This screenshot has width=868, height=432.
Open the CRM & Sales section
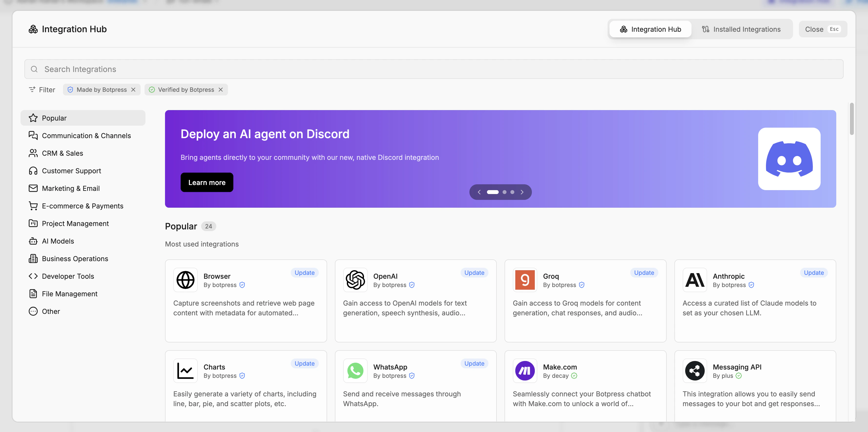click(x=62, y=153)
